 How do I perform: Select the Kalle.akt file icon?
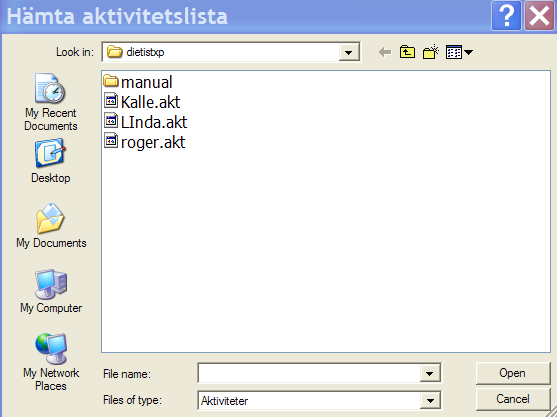(111, 101)
